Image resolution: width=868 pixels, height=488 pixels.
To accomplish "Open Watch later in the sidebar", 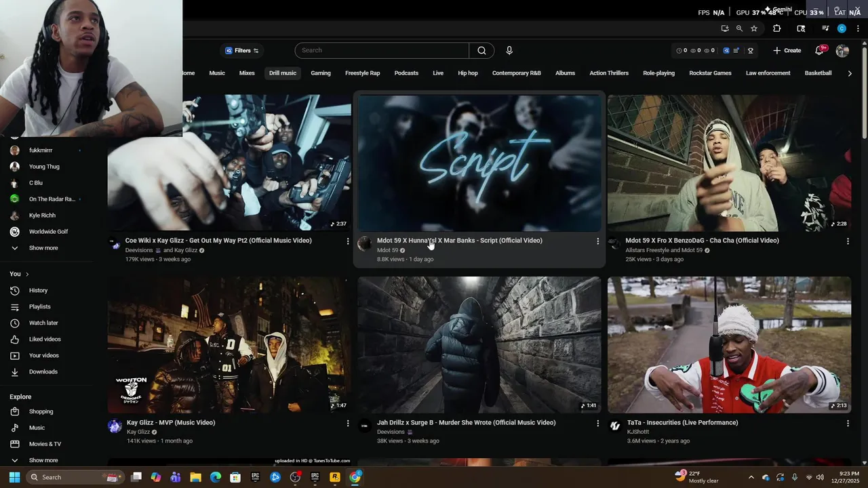I will (x=43, y=323).
